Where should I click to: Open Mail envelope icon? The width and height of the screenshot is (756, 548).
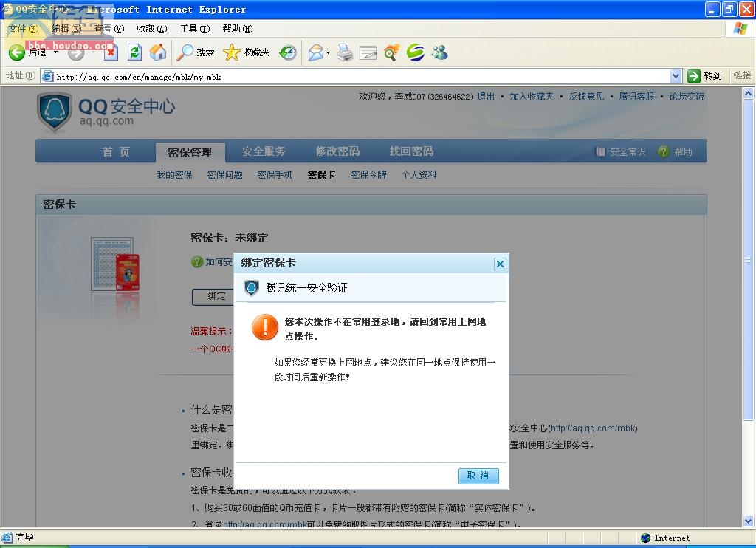(316, 52)
